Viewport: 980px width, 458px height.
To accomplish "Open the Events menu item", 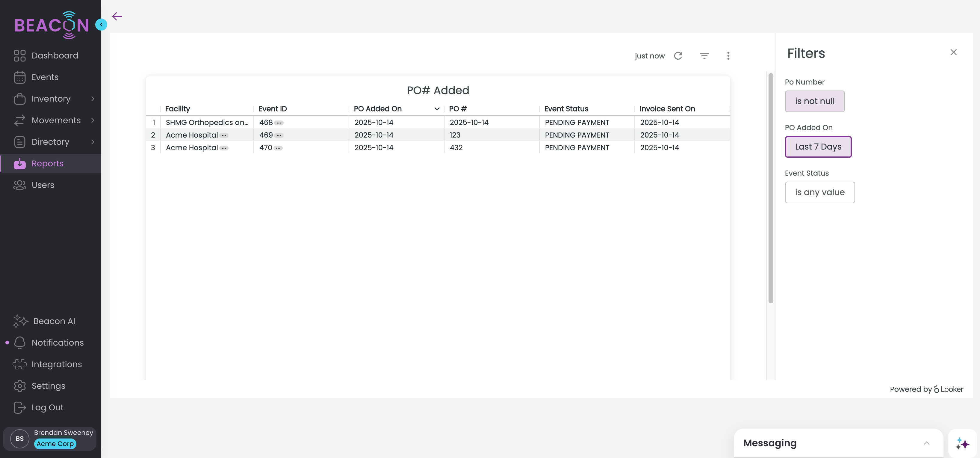I will 45,77.
